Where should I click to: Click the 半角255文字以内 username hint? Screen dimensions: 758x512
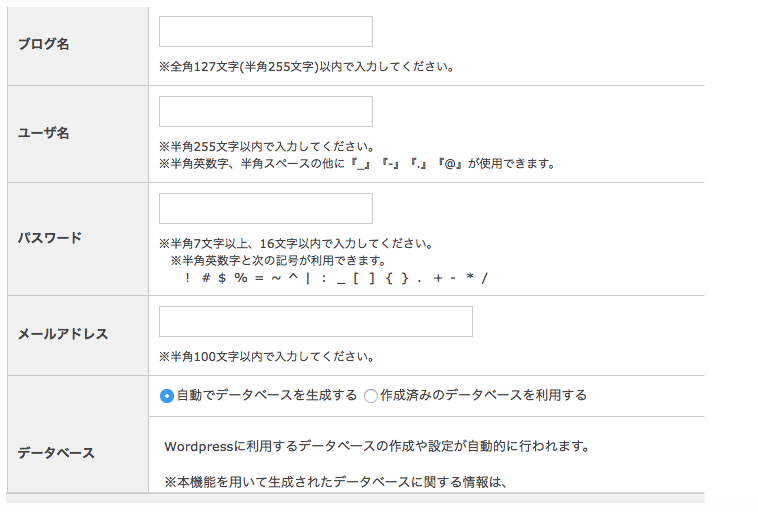pyautogui.click(x=267, y=146)
